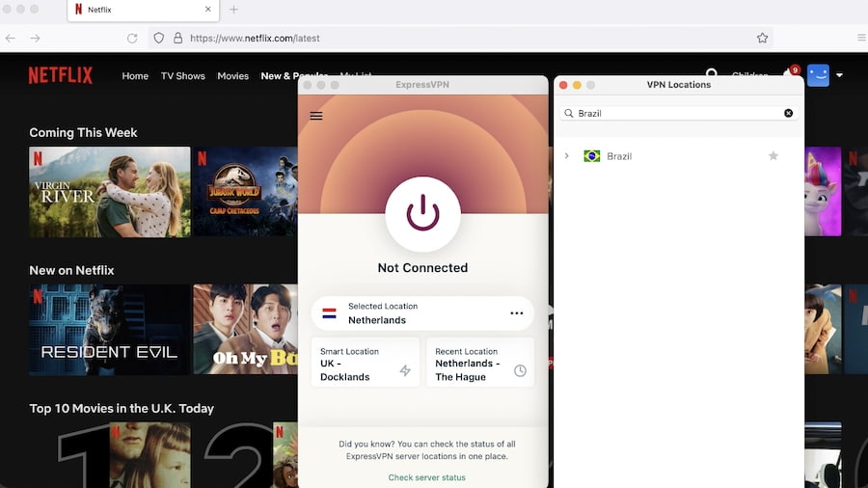
Task: Open the Netflix search magnifier icon
Action: pos(712,73)
